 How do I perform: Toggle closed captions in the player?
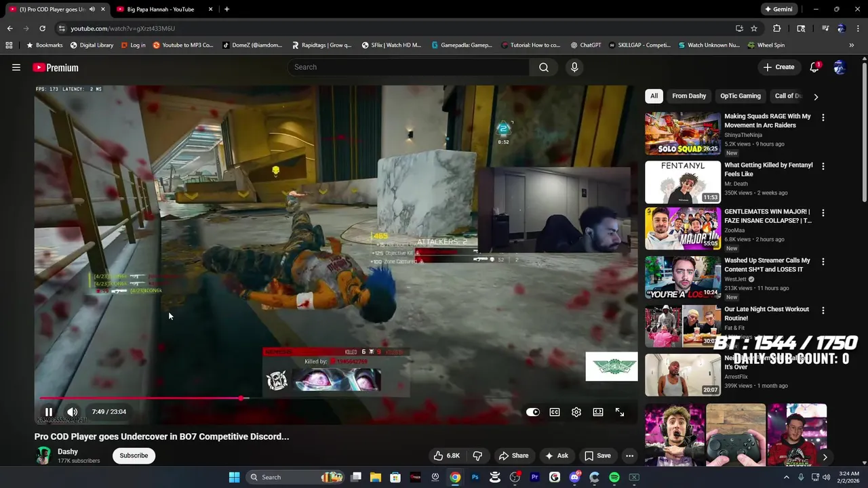[555, 412]
